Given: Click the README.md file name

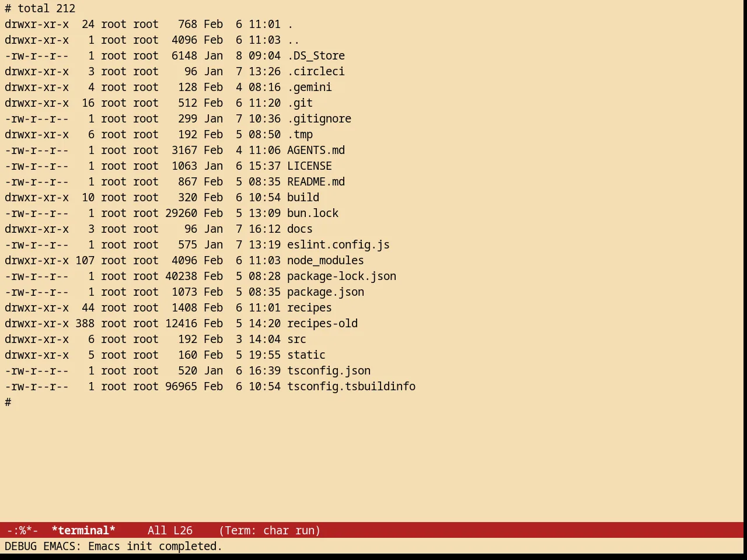Looking at the screenshot, I should coord(316,181).
